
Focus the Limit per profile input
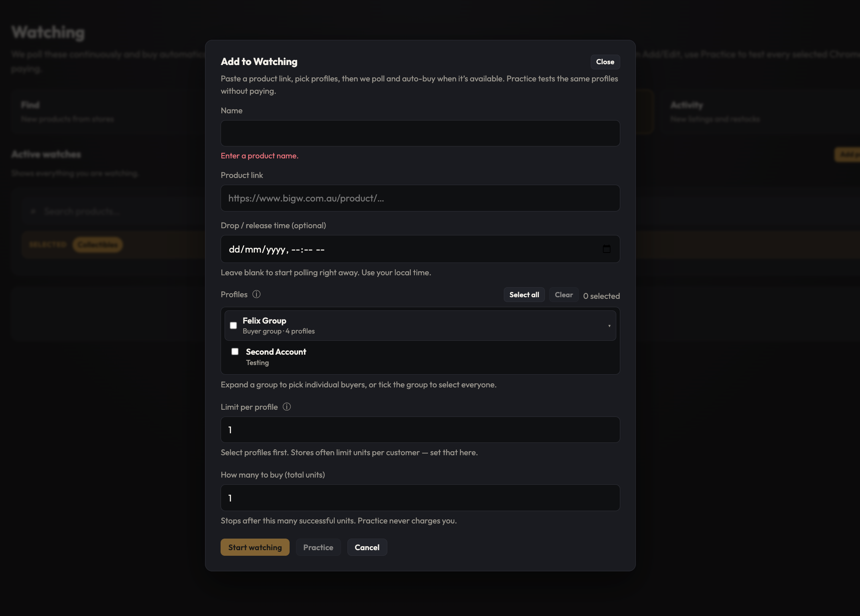[x=420, y=430]
